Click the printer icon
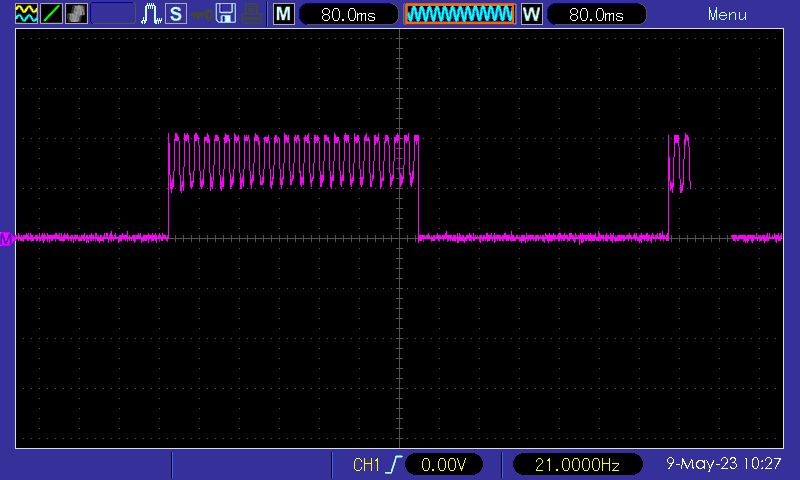 click(253, 14)
